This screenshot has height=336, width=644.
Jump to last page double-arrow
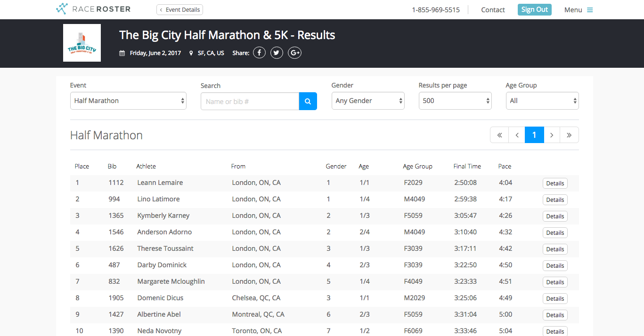(x=569, y=135)
